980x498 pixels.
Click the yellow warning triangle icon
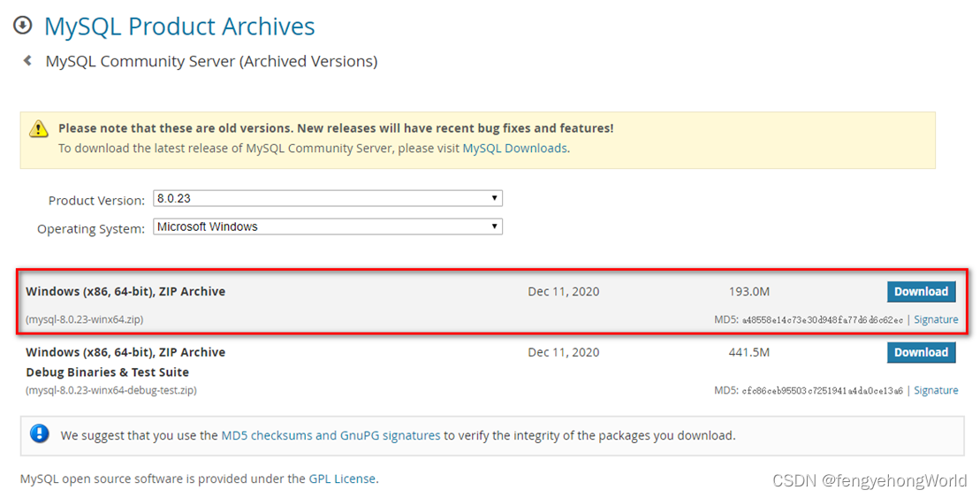(x=39, y=129)
